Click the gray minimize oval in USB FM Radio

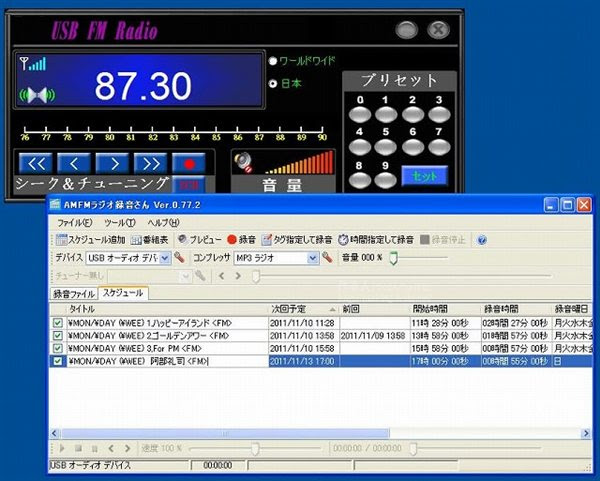tap(406, 30)
